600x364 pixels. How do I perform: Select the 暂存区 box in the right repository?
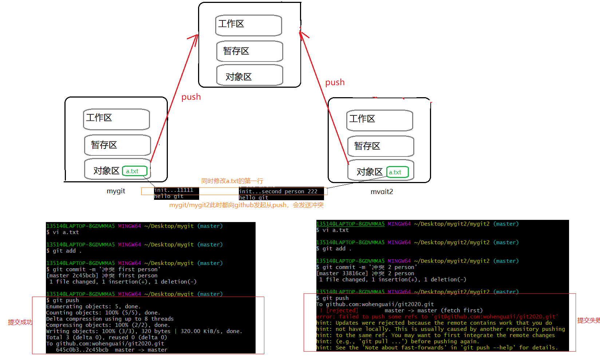point(380,146)
